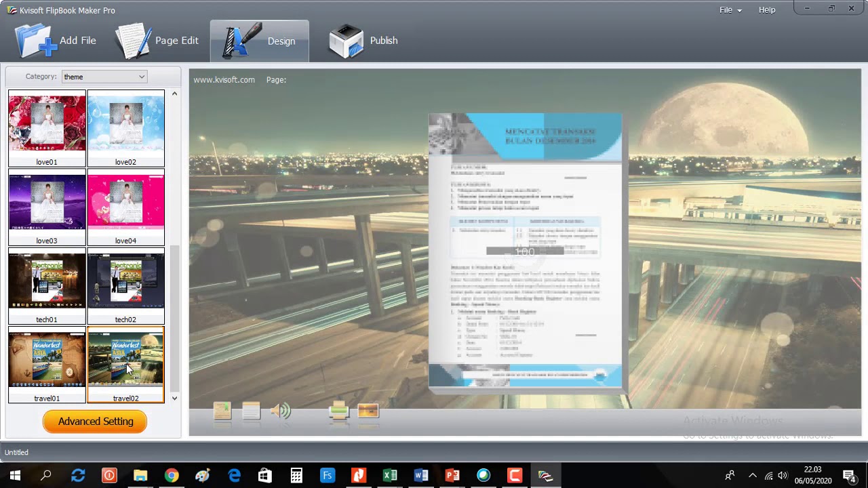868x488 pixels.
Task: Open the red Camtasia taskbar icon
Action: click(x=515, y=476)
